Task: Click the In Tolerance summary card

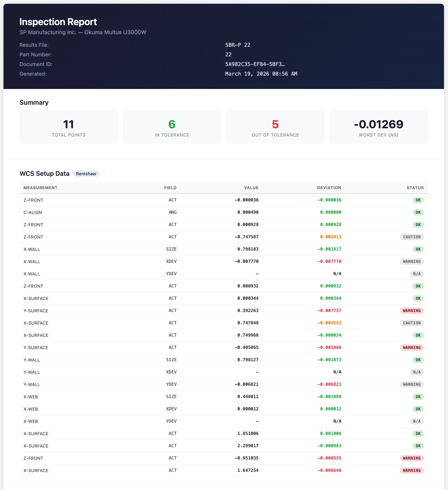Action: (172, 127)
